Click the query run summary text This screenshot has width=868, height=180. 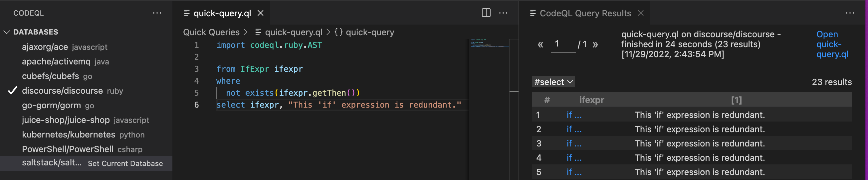click(x=701, y=44)
